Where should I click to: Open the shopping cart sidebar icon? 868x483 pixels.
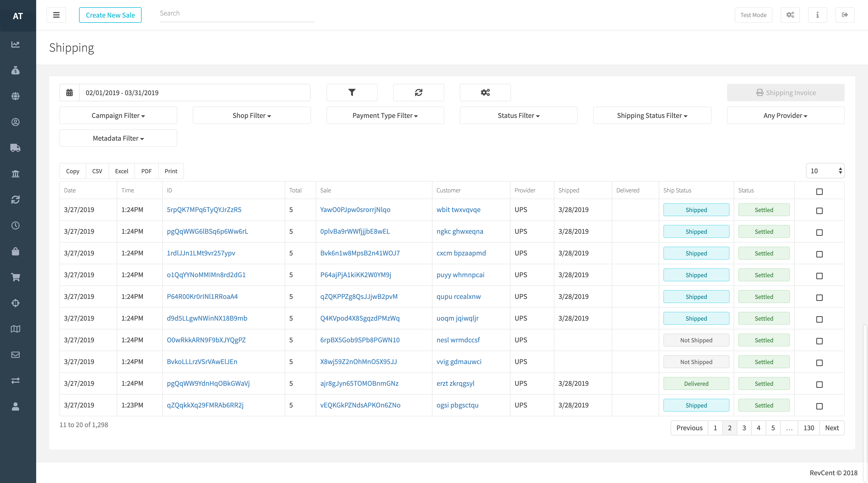(16, 277)
